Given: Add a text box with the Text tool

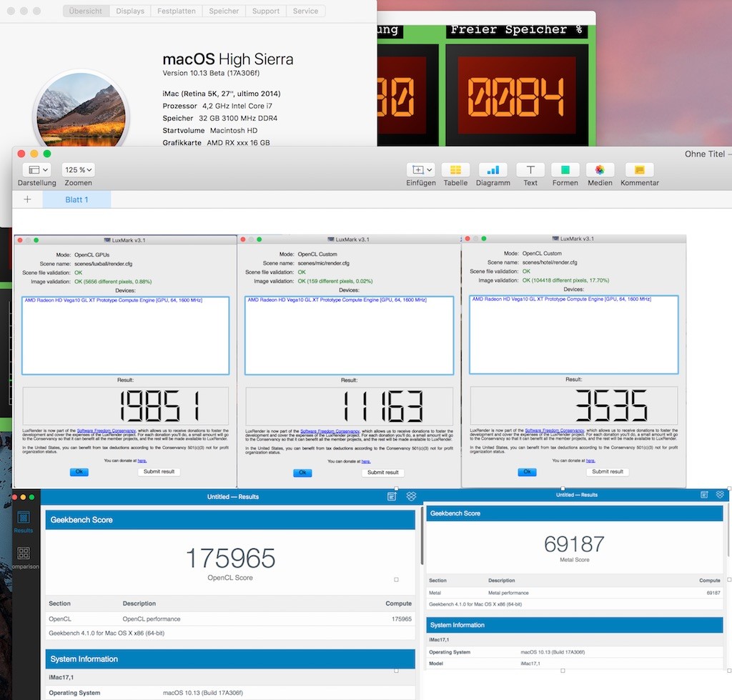Looking at the screenshot, I should click(530, 170).
